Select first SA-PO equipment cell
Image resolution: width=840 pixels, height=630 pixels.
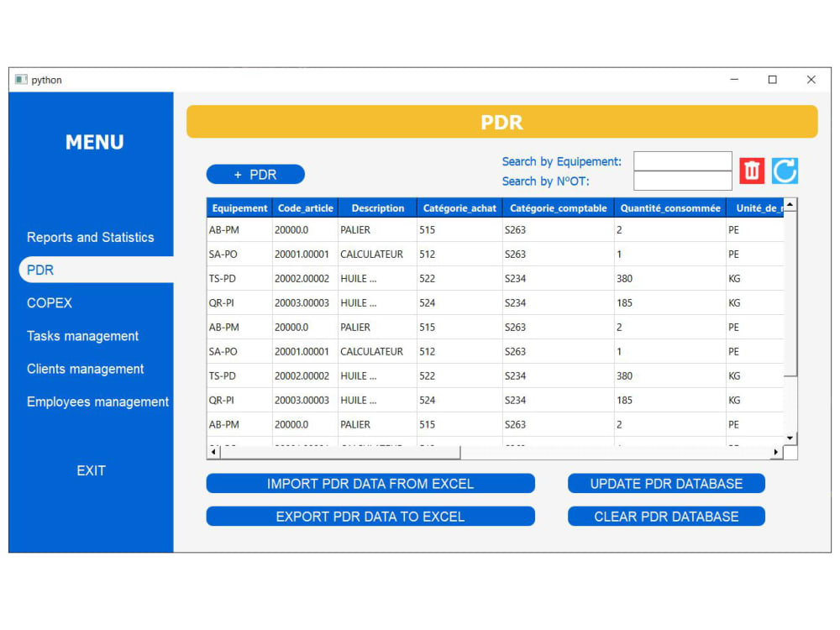(x=239, y=254)
